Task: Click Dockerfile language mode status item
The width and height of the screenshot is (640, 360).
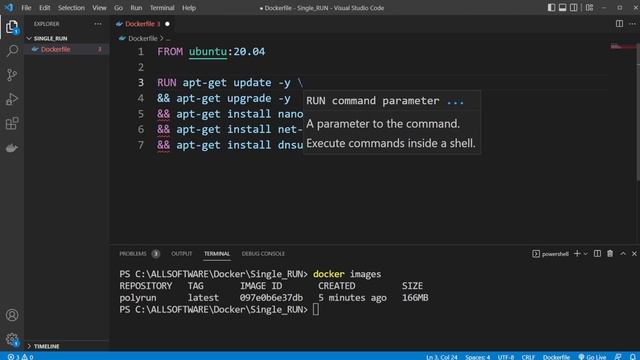Action: [x=556, y=357]
